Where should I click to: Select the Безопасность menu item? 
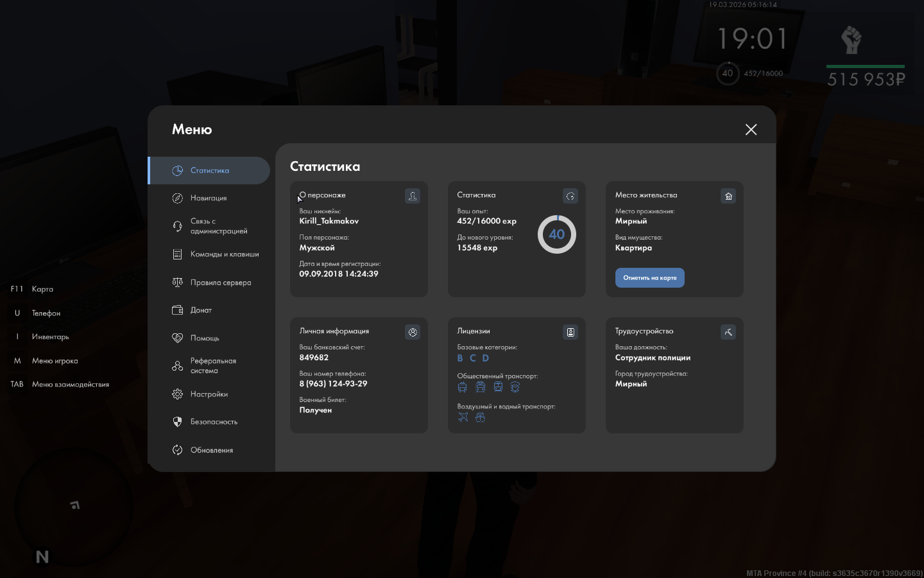tap(214, 422)
